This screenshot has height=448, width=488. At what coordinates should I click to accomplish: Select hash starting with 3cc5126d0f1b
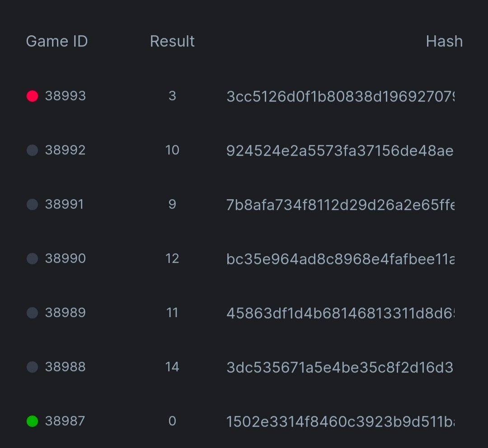[340, 96]
